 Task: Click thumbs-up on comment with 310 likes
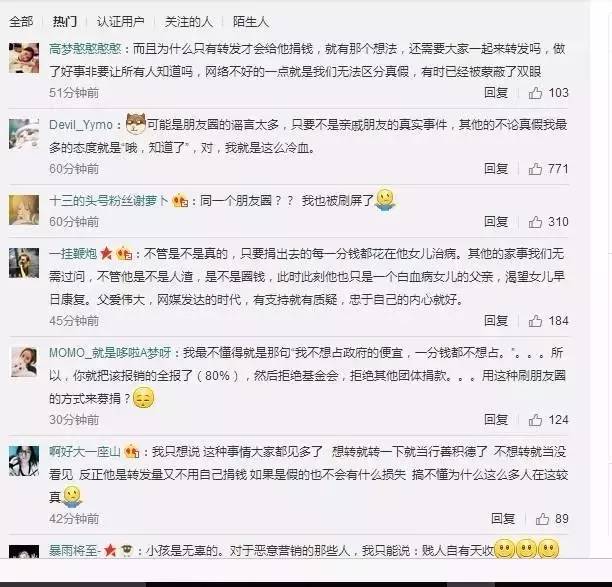tap(535, 222)
